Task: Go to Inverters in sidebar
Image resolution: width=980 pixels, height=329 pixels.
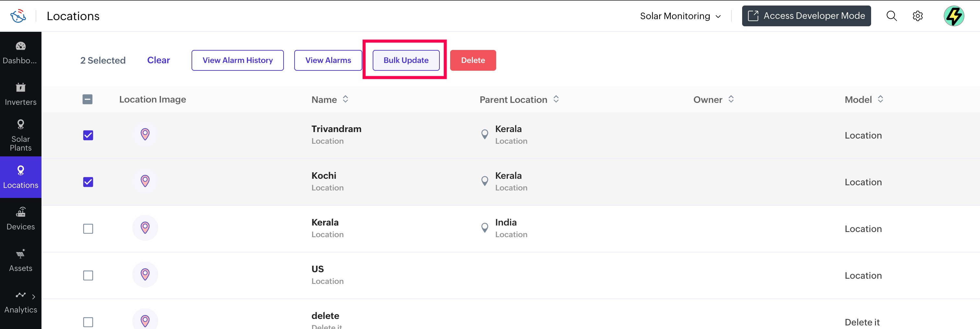Action: (20, 94)
